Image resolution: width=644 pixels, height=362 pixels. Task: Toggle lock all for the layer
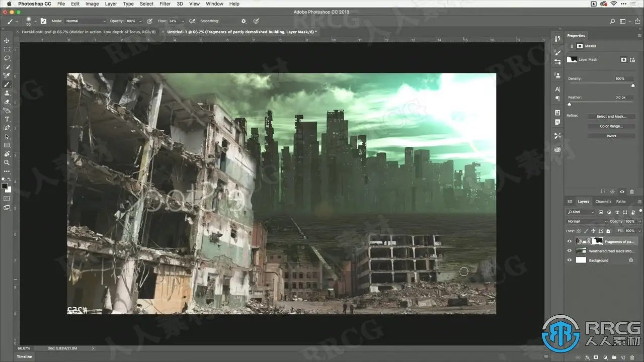click(608, 231)
